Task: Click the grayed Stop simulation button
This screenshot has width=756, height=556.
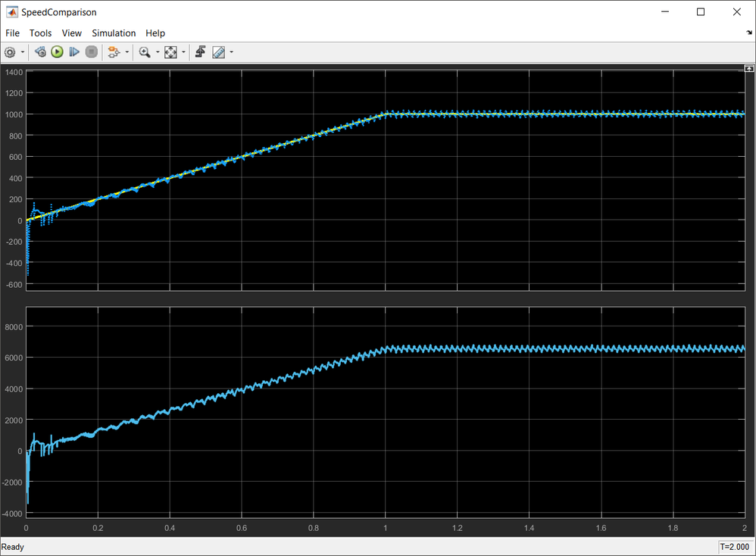Action: tap(91, 52)
